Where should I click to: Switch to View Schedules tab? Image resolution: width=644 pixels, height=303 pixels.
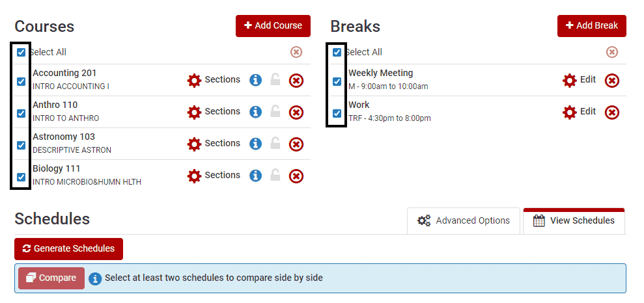[574, 220]
